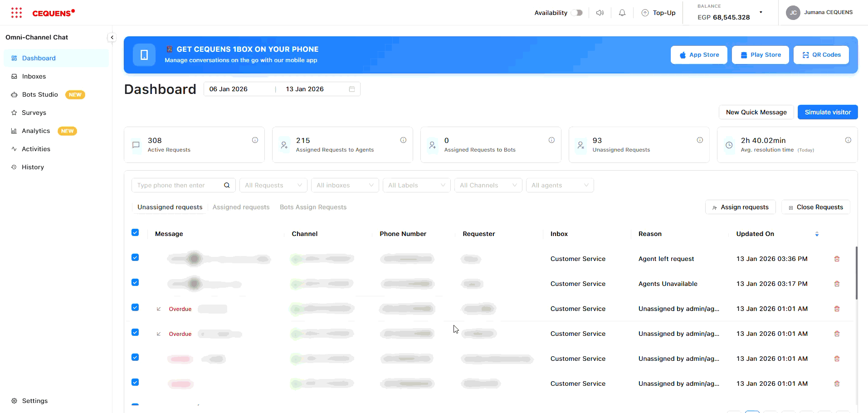Open the All Channels dropdown
The width and height of the screenshot is (868, 413).
coord(488,185)
